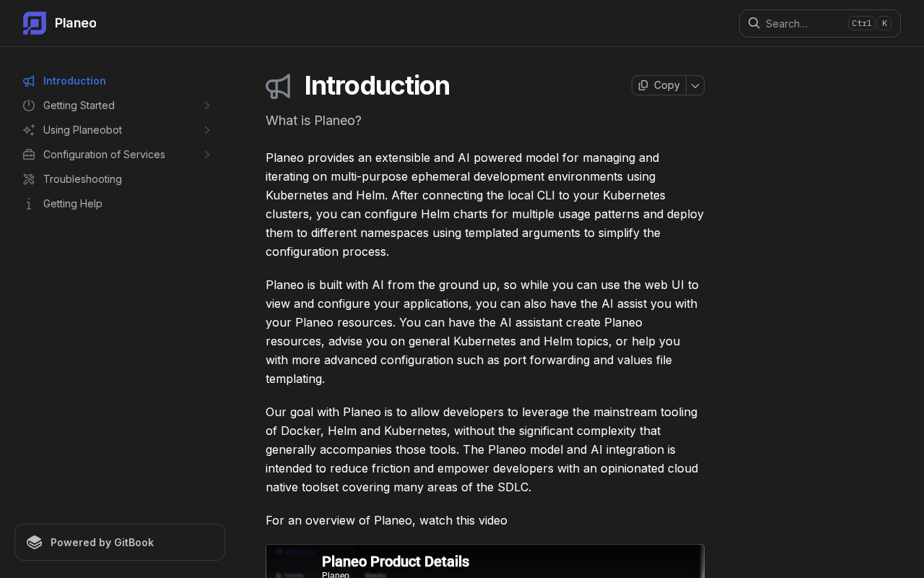Image resolution: width=924 pixels, height=578 pixels.
Task: Click the large megaphone icon by page title
Action: [279, 86]
